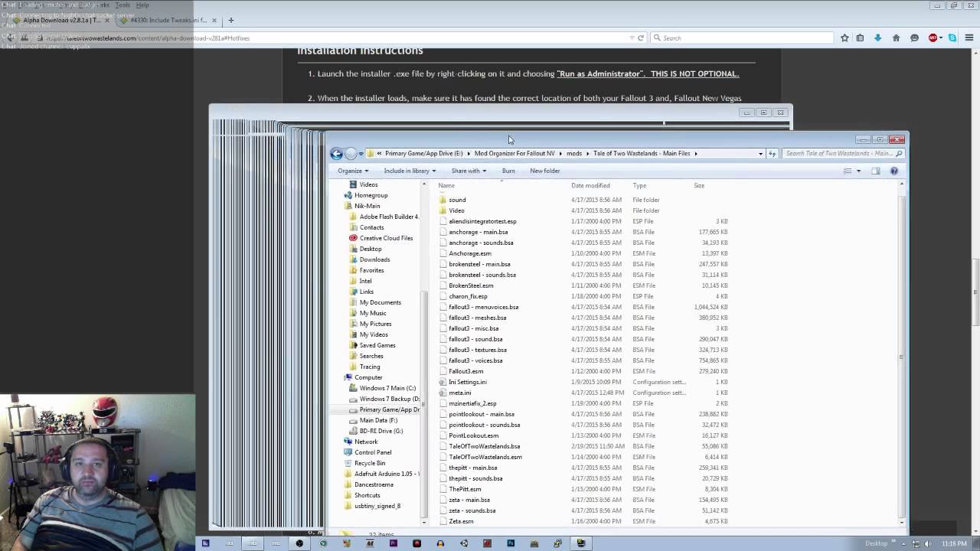
Task: Sort files by the Type column header
Action: [639, 185]
